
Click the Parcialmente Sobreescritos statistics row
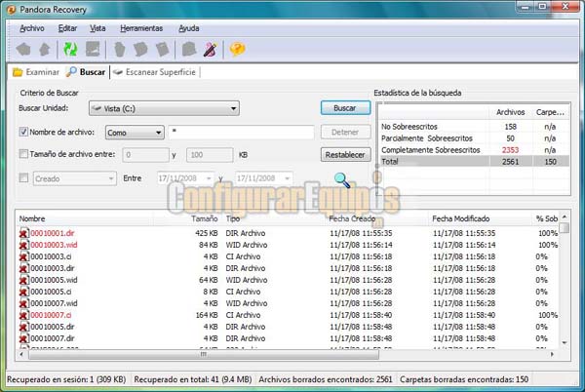tap(474, 138)
